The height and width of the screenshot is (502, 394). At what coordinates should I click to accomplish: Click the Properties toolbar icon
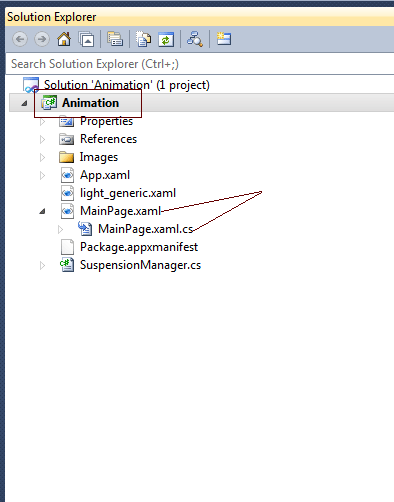coord(224,39)
